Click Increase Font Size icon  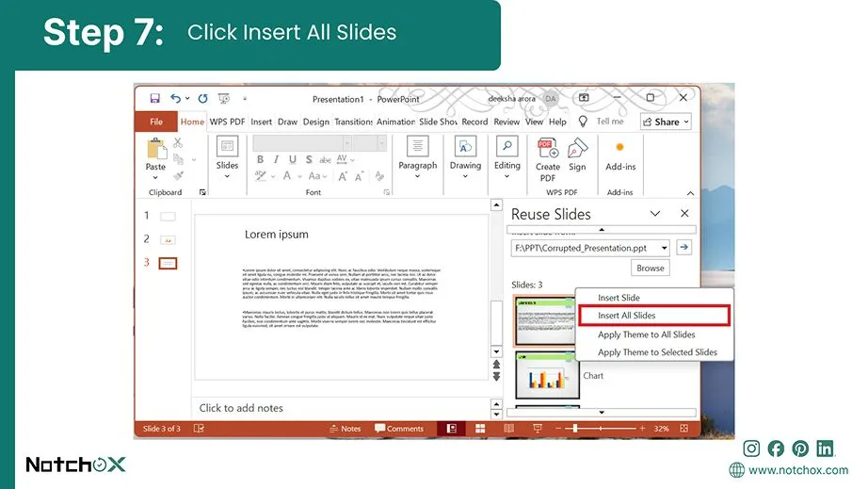click(343, 176)
